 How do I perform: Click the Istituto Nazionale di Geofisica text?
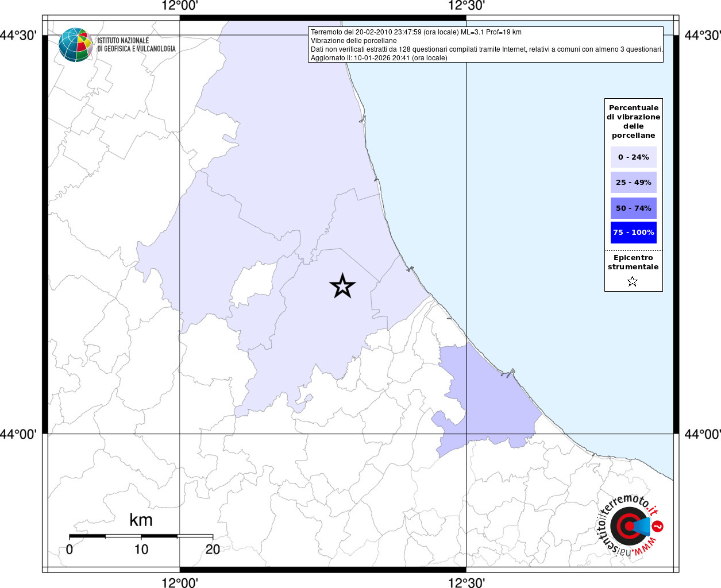(136, 45)
